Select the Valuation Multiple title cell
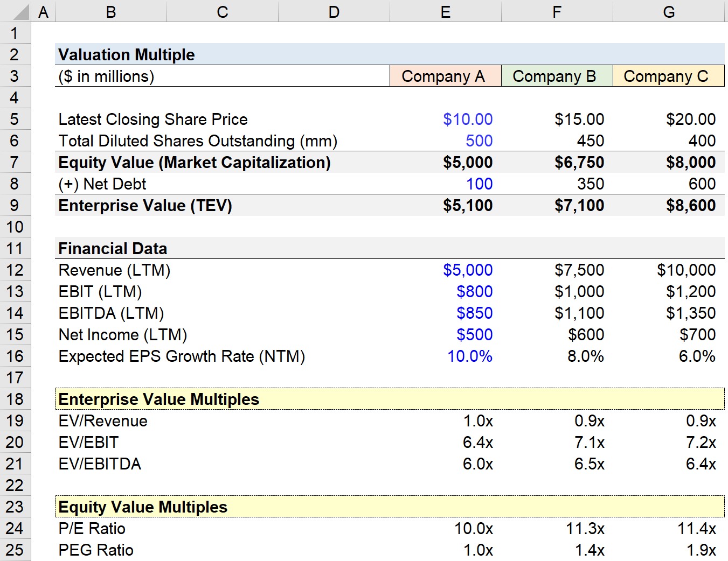 click(127, 54)
